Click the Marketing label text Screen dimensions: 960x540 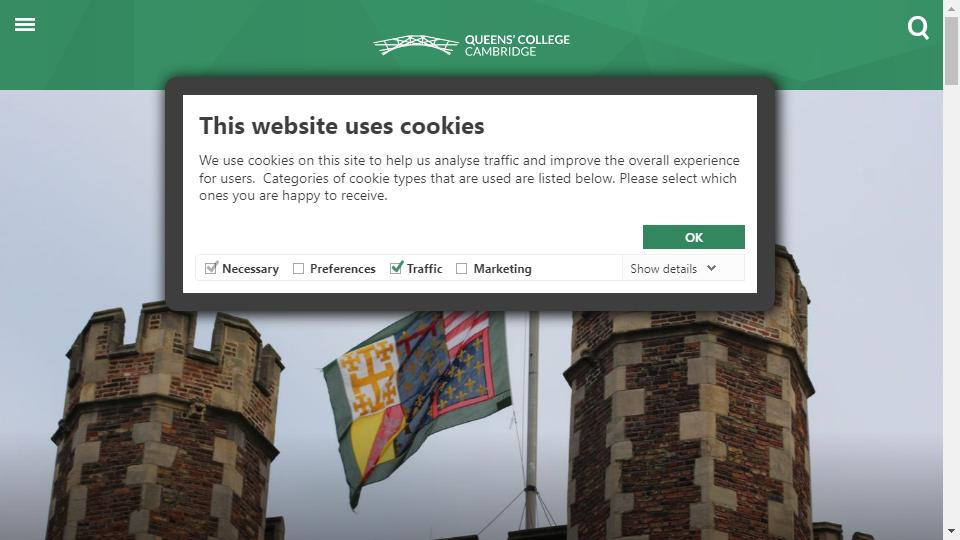coord(502,269)
